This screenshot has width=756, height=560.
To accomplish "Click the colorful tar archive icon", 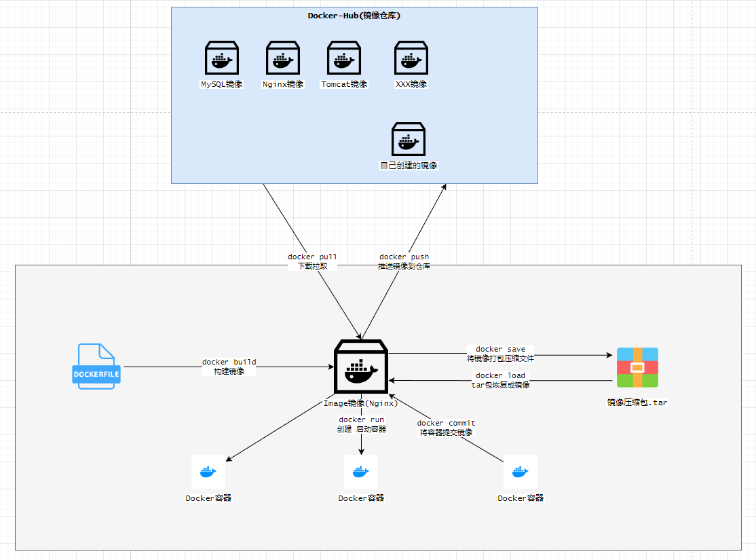I will [x=637, y=367].
